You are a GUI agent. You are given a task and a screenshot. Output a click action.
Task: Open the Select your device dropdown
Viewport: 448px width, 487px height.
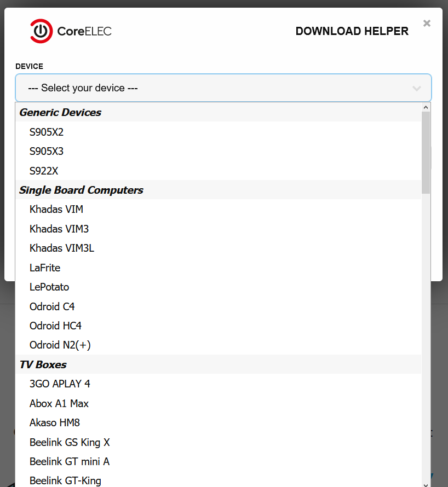point(223,88)
